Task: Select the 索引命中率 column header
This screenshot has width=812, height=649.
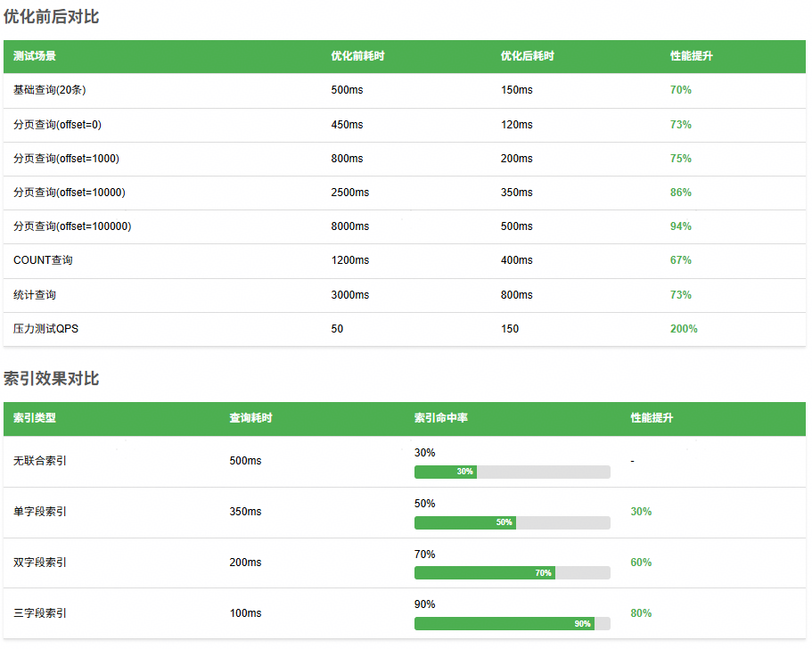Action: click(x=440, y=418)
